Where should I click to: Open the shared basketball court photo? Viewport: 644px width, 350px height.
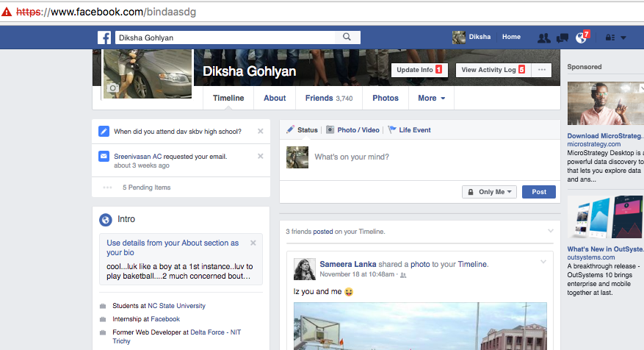tap(420, 326)
